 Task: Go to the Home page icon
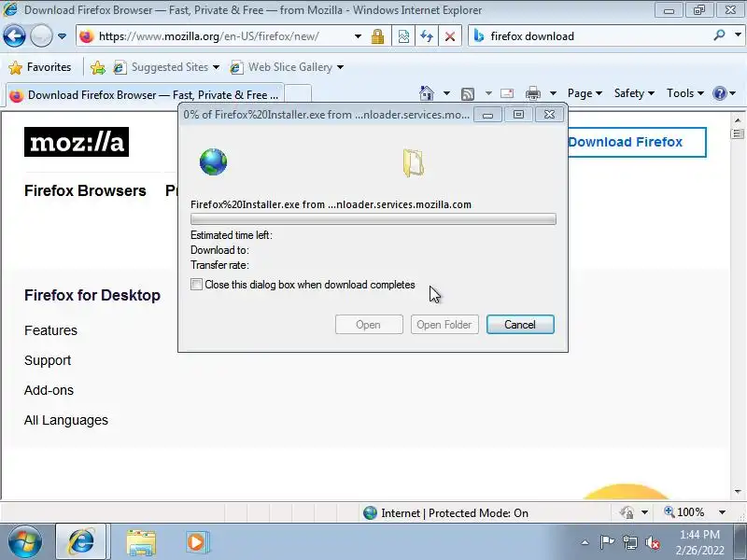point(427,93)
